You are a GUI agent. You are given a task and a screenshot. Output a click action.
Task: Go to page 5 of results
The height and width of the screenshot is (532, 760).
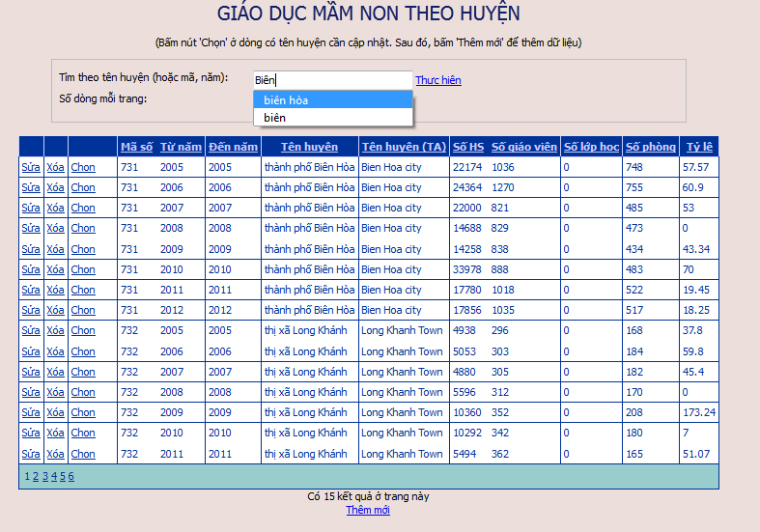(63, 476)
